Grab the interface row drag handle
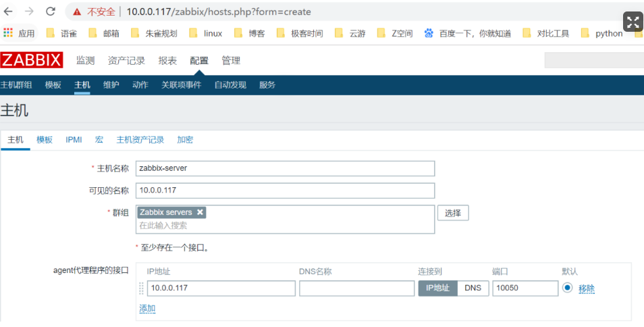Screen dimensions: 644x327 click(142, 288)
